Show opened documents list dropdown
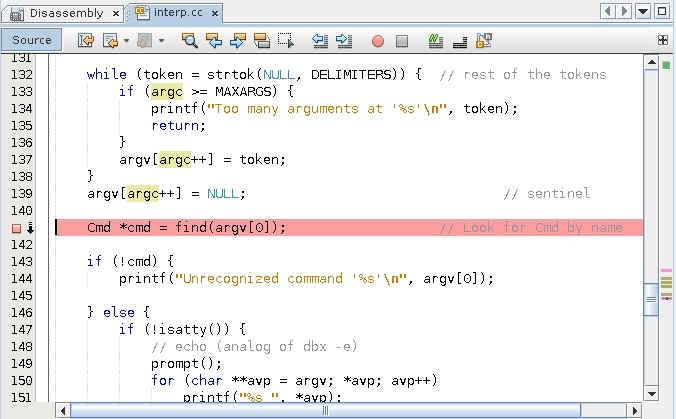The height and width of the screenshot is (419, 676). 643,11
